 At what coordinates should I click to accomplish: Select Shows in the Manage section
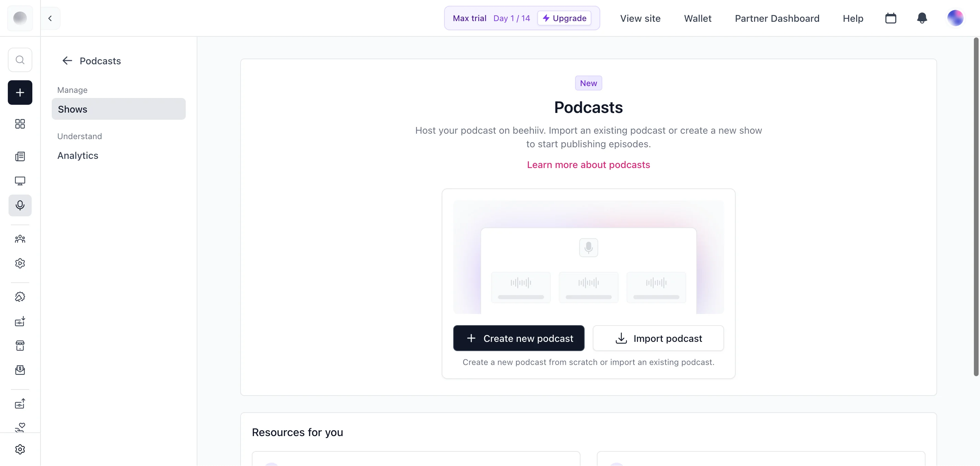pyautogui.click(x=118, y=109)
